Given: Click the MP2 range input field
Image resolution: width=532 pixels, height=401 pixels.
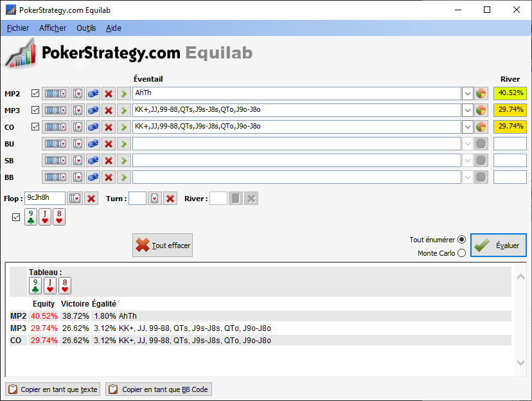Looking at the screenshot, I should 297,94.
